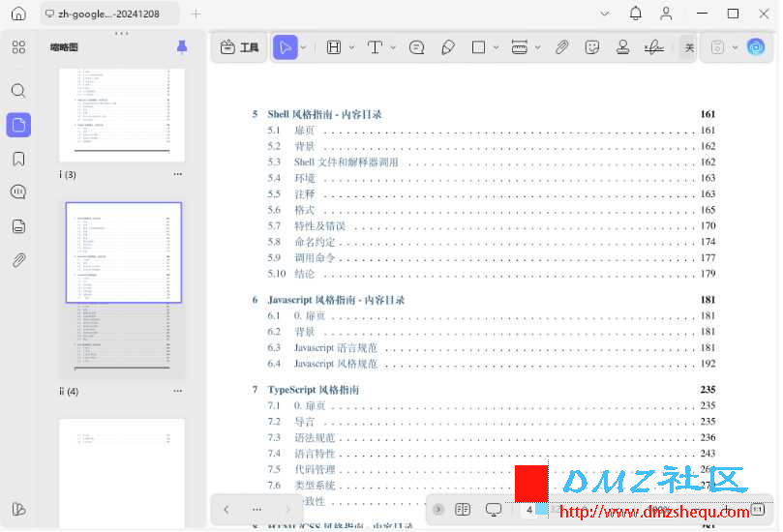This screenshot has height=532, width=783.
Task: Select the stamp tool in the toolbar
Action: coord(622,47)
